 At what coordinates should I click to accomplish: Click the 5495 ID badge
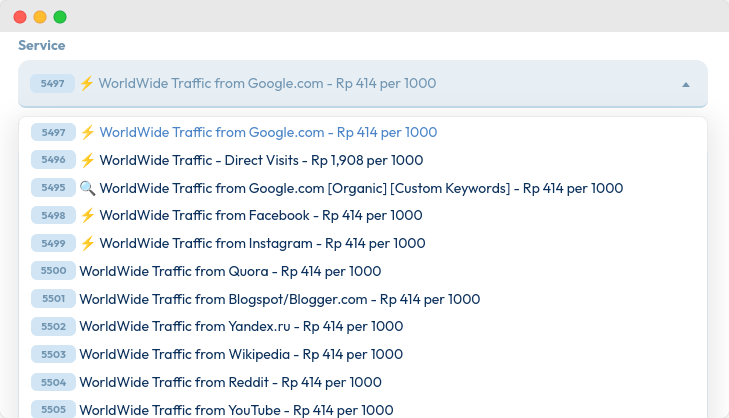pos(53,187)
